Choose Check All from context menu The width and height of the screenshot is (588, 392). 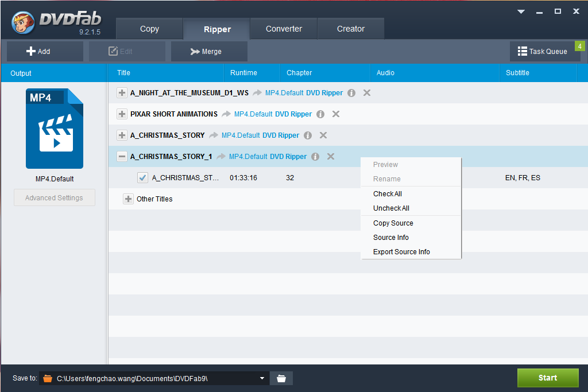tap(388, 194)
